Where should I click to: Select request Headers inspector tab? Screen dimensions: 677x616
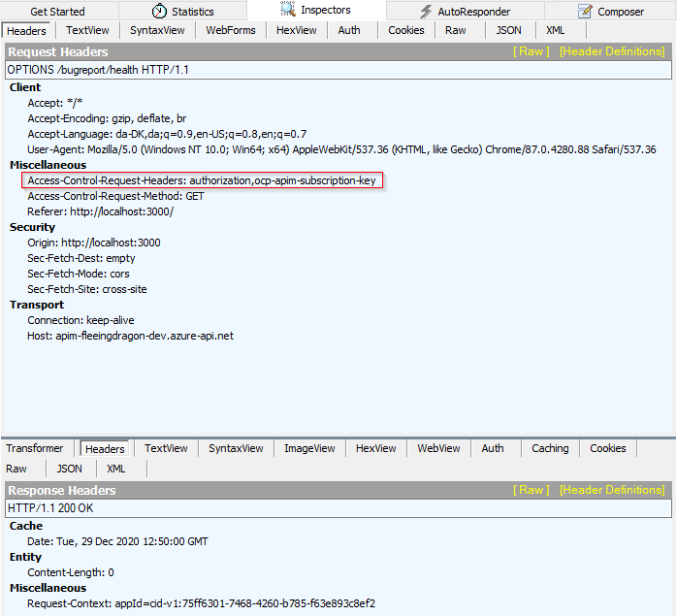point(26,31)
